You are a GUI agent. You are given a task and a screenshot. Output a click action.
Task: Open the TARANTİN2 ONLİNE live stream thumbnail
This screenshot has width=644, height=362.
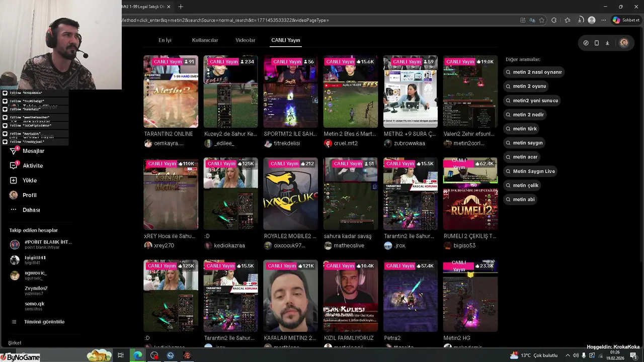point(171,92)
